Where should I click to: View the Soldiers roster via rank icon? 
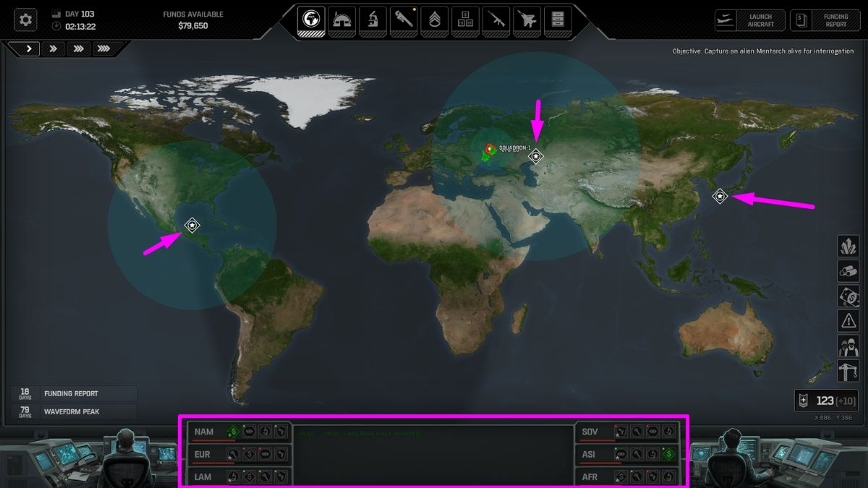[433, 20]
